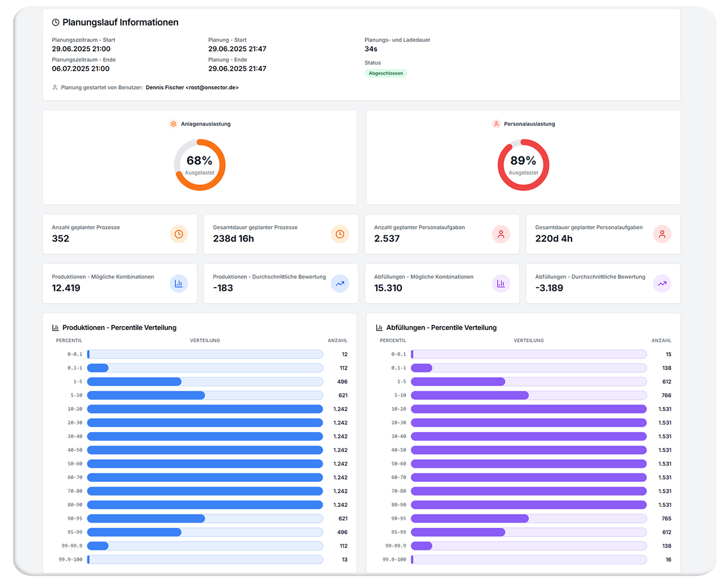
Task: Click the Produktionen - Percentile Verteilung heading
Action: coord(119,328)
